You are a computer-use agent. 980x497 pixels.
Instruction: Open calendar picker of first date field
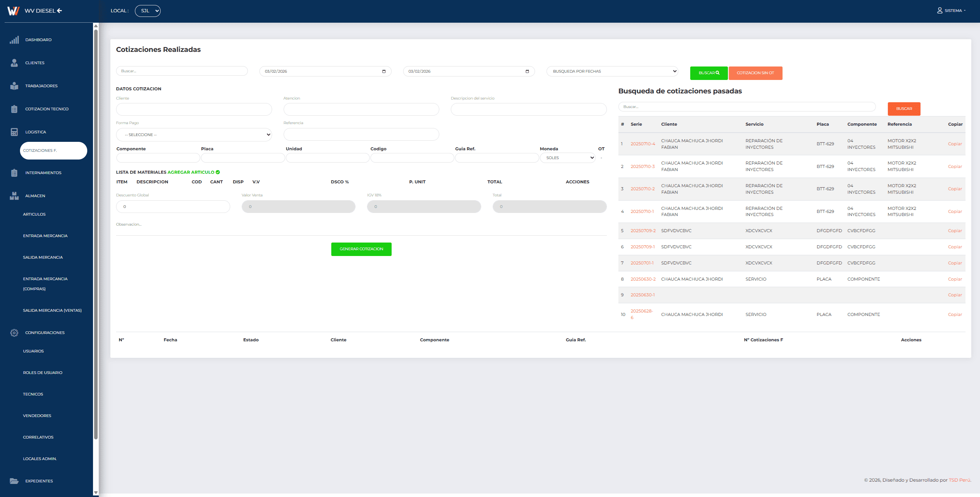[384, 71]
